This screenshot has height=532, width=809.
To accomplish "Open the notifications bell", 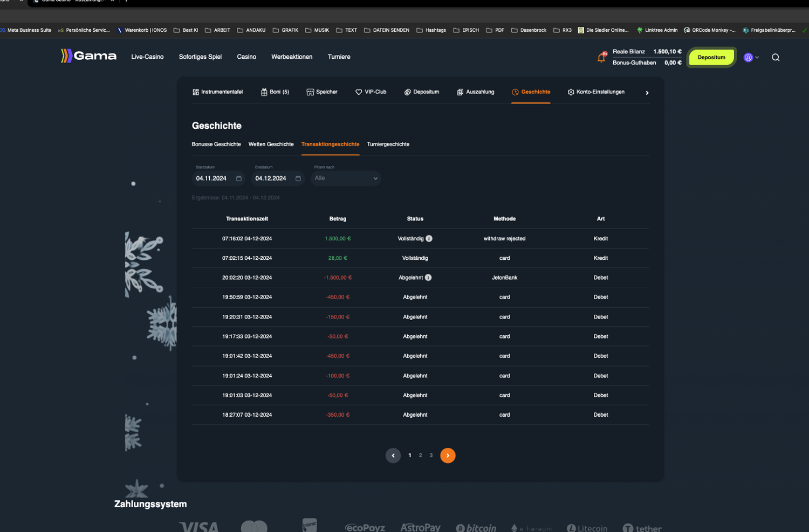I will [601, 57].
